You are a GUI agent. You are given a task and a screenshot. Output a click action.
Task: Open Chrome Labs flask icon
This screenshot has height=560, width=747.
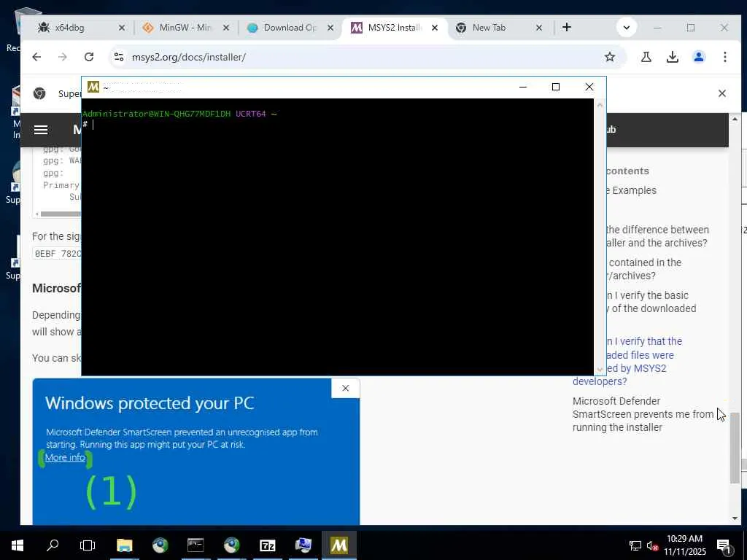point(646,57)
